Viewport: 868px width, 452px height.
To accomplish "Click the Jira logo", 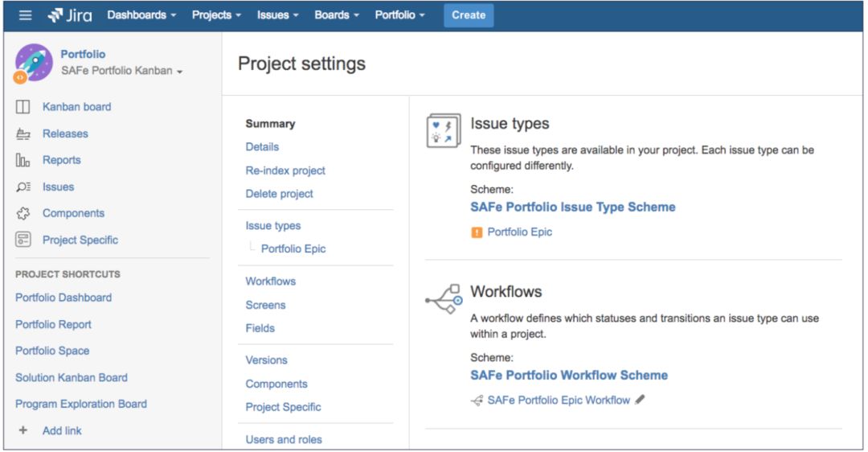I will (70, 15).
